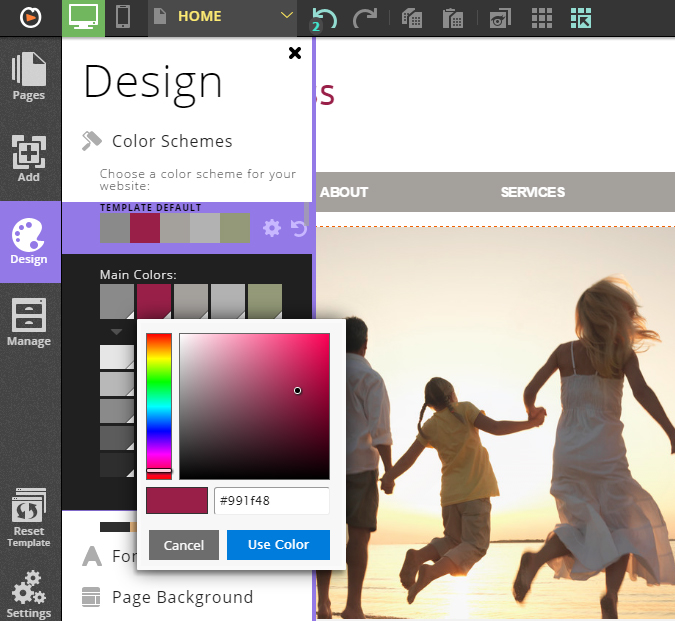Pick the olive green main color swatch

(265, 301)
